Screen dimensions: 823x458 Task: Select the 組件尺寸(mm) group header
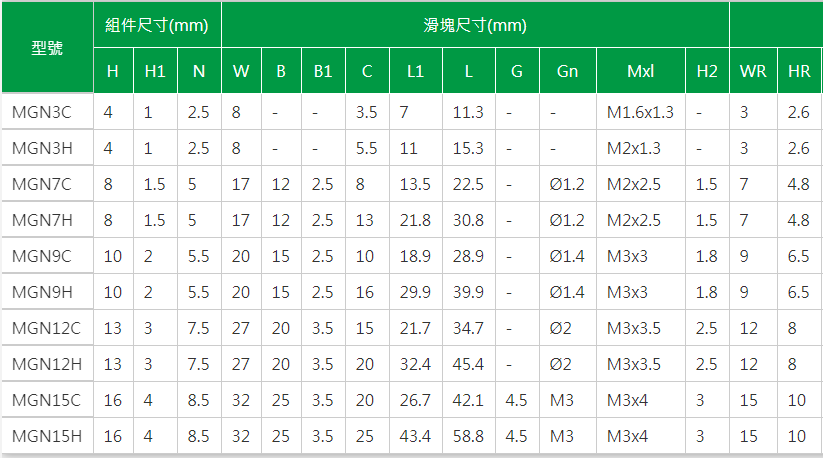click(x=157, y=25)
